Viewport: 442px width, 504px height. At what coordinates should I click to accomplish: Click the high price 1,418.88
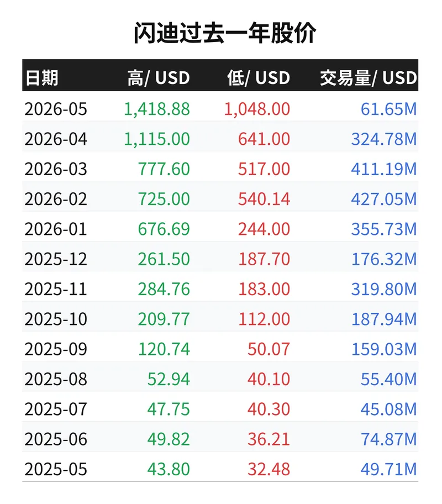157,109
